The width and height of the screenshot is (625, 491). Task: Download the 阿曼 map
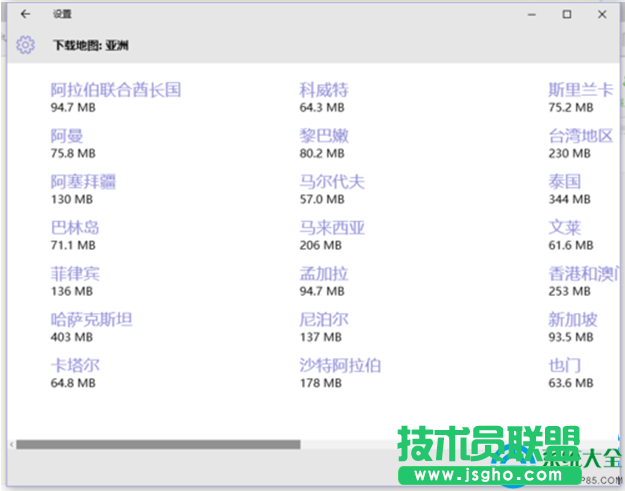67,136
